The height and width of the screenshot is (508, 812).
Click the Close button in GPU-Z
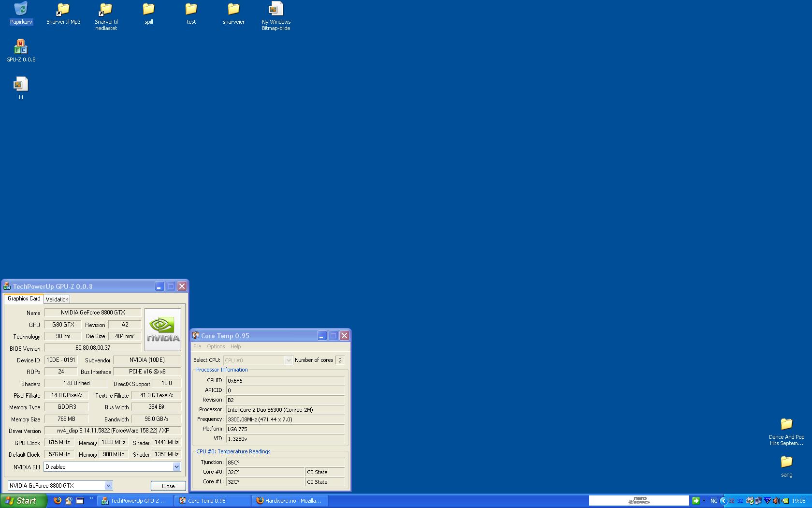pyautogui.click(x=168, y=486)
